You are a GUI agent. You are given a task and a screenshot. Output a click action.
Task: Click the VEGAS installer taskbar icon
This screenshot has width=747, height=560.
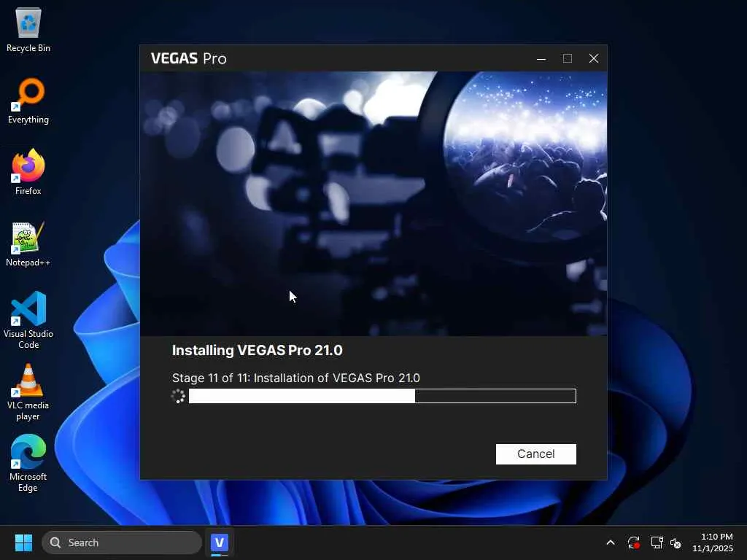coord(220,542)
